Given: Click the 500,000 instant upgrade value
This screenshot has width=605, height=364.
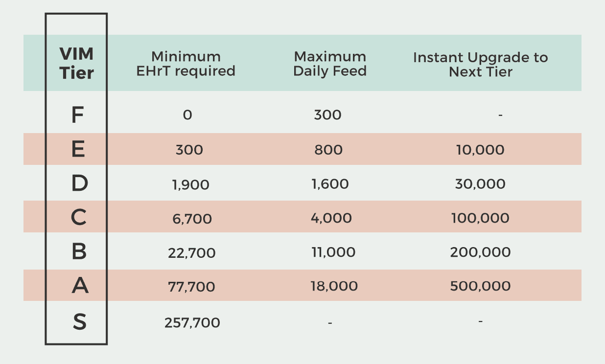Looking at the screenshot, I should 480,286.
